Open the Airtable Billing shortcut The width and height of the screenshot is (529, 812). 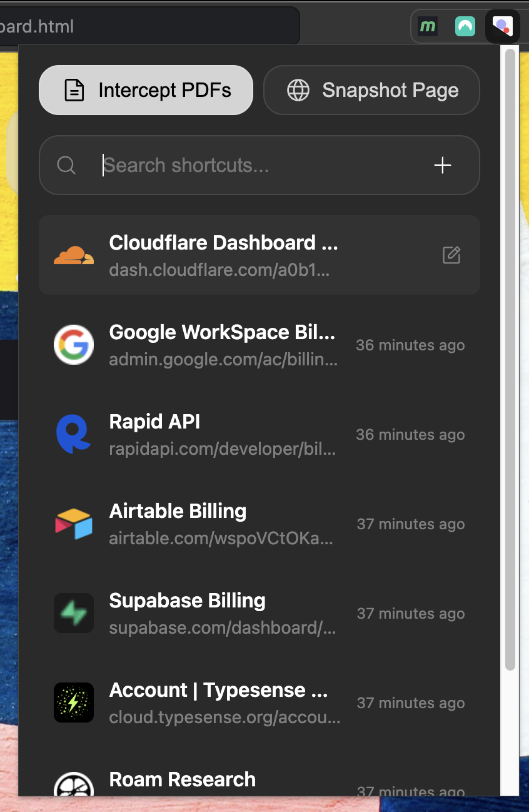[259, 524]
